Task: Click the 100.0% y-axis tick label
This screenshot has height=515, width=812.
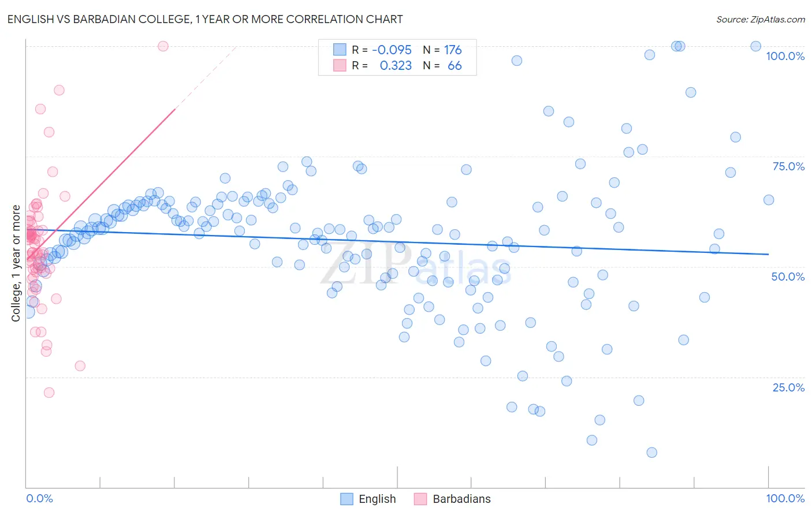Action: click(785, 56)
